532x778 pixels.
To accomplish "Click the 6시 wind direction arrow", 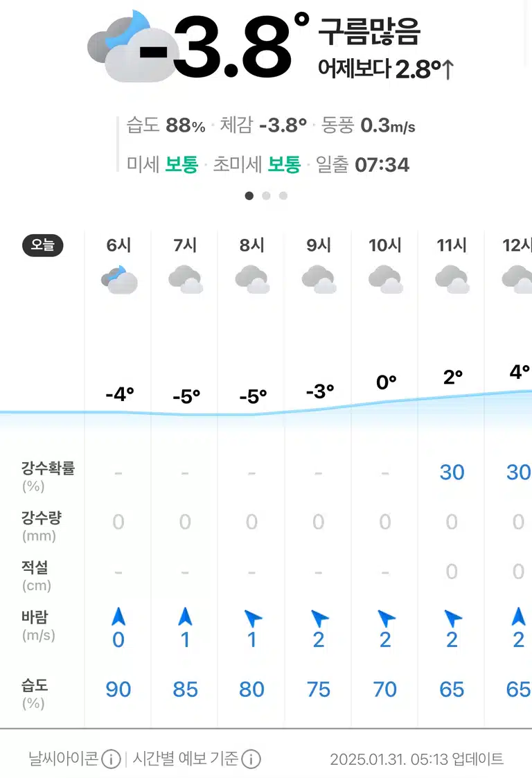I will coord(118,617).
